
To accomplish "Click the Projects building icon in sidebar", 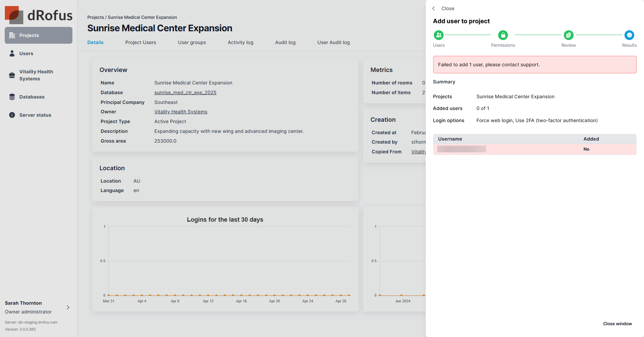I will (x=12, y=35).
